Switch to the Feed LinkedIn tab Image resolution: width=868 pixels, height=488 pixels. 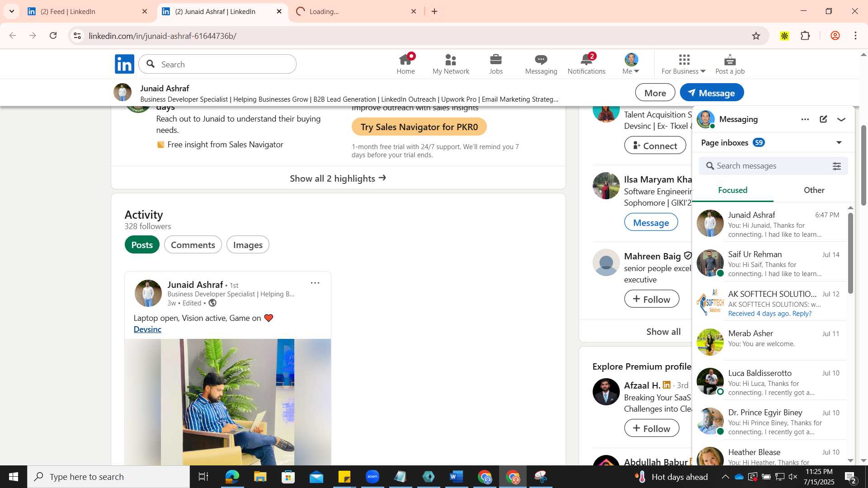tap(88, 11)
